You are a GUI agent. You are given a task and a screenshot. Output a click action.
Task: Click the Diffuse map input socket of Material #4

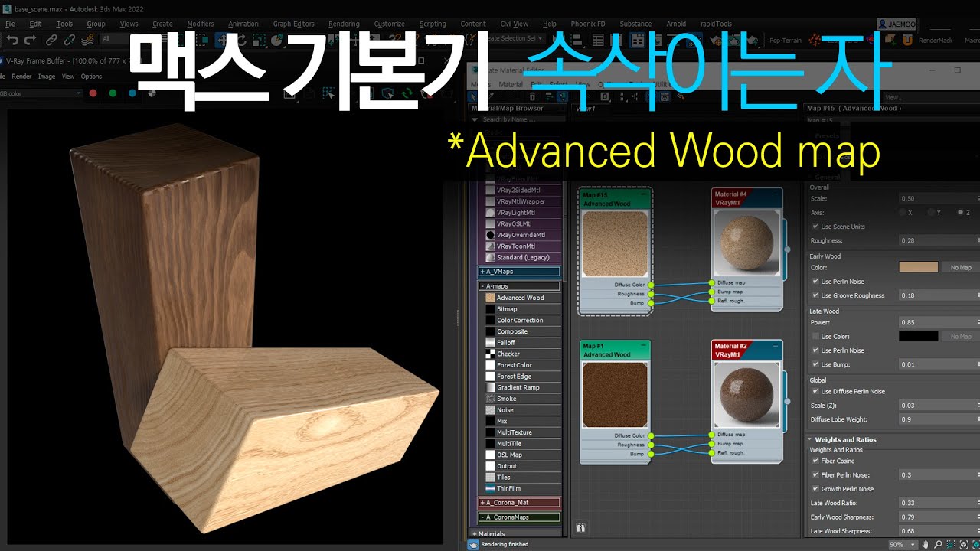[712, 282]
